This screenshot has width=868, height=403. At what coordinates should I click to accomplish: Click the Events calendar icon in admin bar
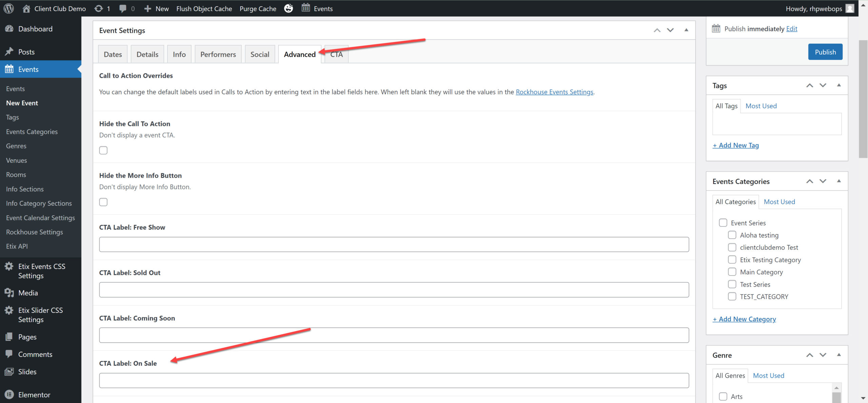(x=306, y=8)
